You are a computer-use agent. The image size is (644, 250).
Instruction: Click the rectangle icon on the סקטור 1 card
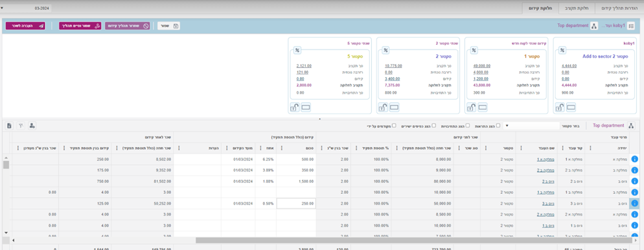[x=483, y=108]
